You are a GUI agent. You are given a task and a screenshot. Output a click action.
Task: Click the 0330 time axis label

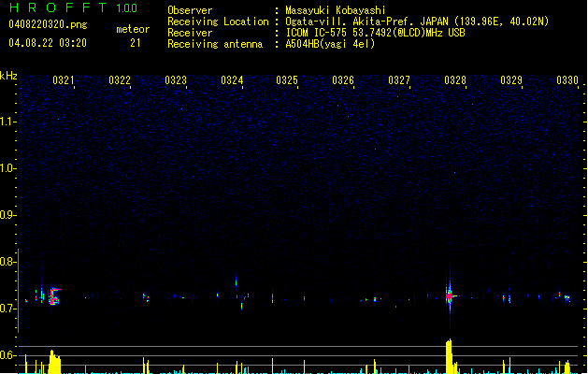(x=567, y=80)
